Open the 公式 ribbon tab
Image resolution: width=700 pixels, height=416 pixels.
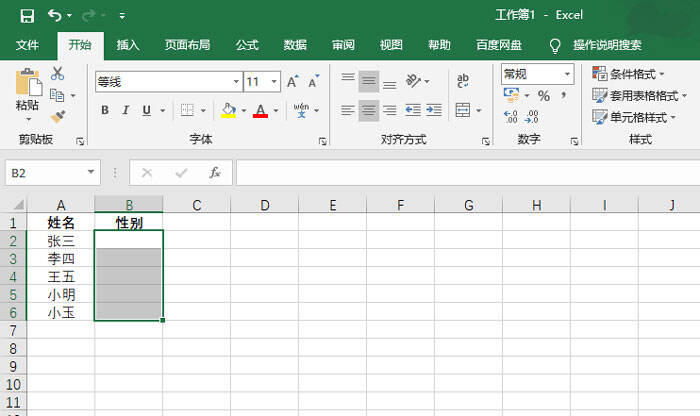click(247, 45)
